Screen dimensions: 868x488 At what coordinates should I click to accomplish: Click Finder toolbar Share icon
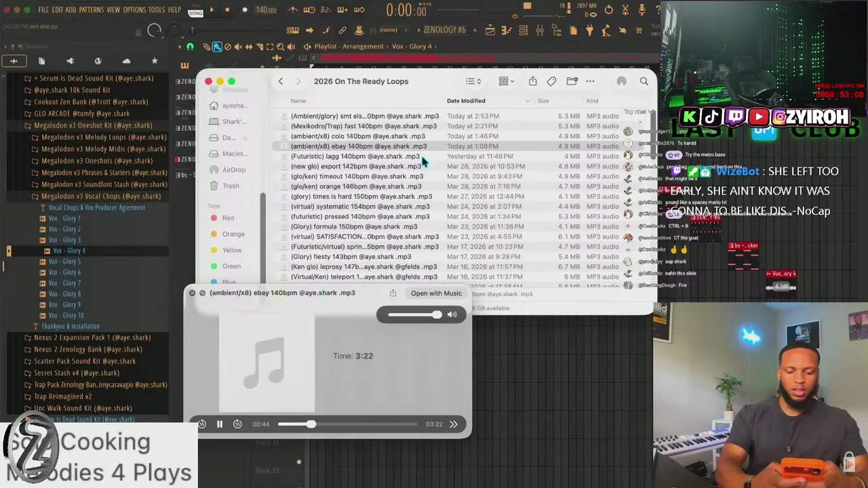(533, 81)
